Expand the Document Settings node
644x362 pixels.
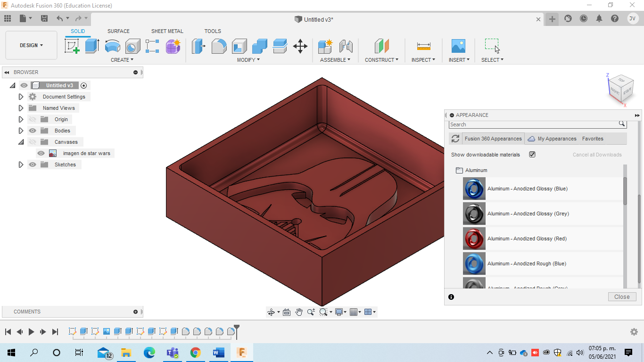(21, 97)
